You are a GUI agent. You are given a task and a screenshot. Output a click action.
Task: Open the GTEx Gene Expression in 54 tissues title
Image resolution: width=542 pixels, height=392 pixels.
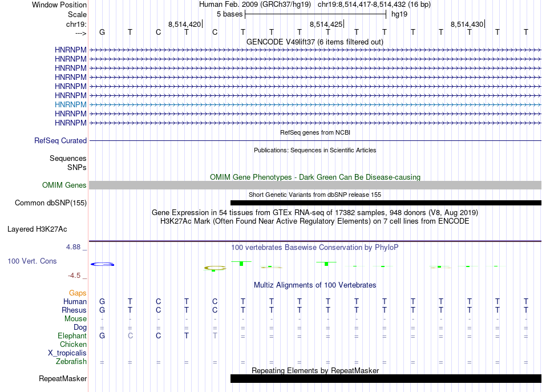(315, 212)
